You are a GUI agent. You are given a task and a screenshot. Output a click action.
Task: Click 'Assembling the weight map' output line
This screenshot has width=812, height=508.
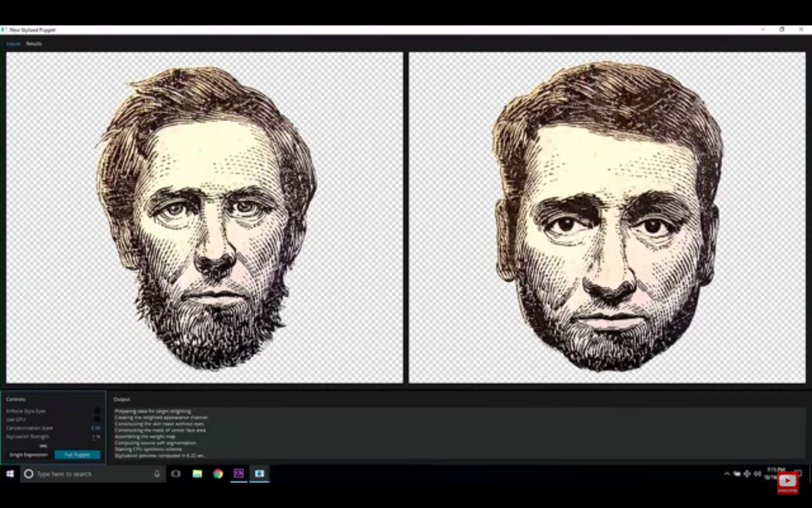tap(145, 437)
